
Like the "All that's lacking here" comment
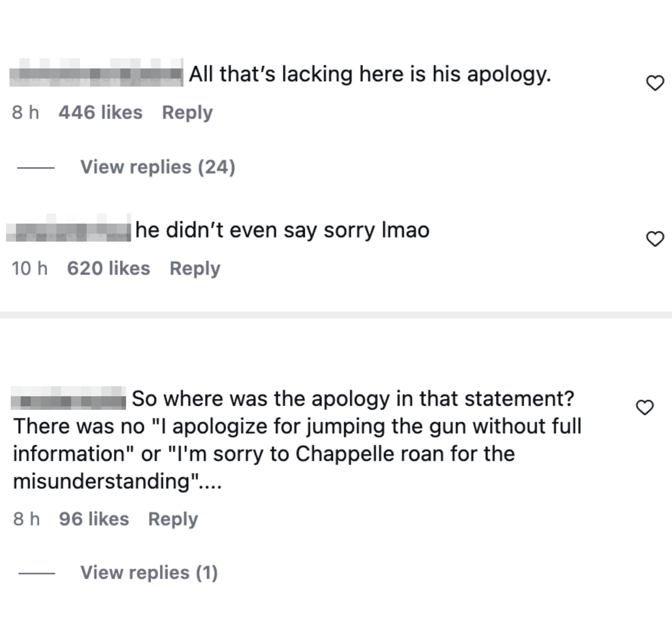coord(655,83)
